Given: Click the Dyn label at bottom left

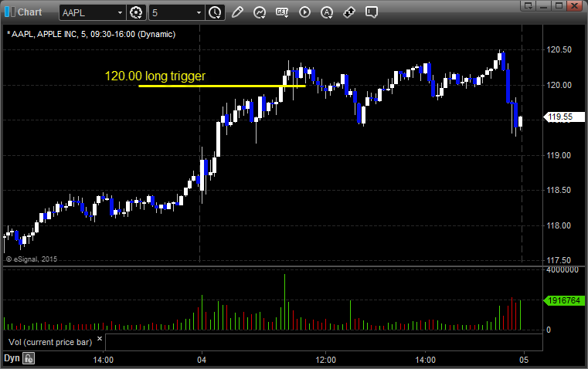Looking at the screenshot, I should (12, 358).
